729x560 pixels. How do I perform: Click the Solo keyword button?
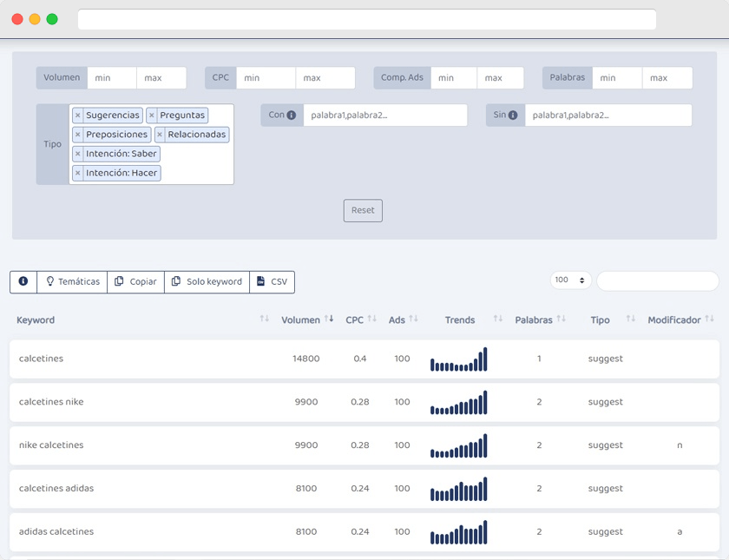click(x=207, y=281)
